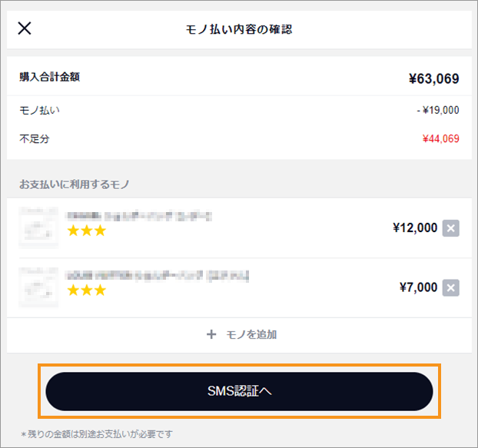Screen dimensions: 478x448
Task: Remove the ¥7,000 item
Action: point(451,287)
